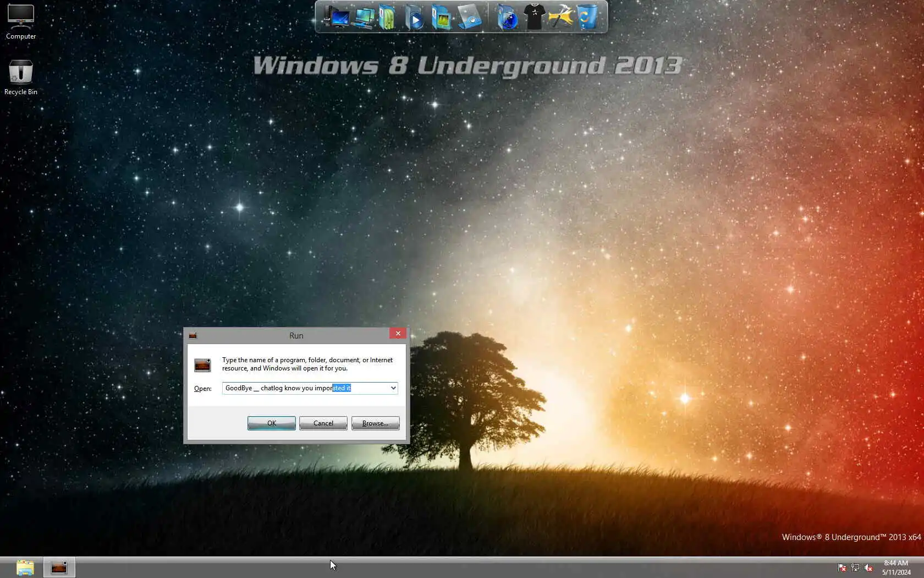Screen dimensions: 924x578
Task: Show the clock and date panel
Action: [896, 568]
